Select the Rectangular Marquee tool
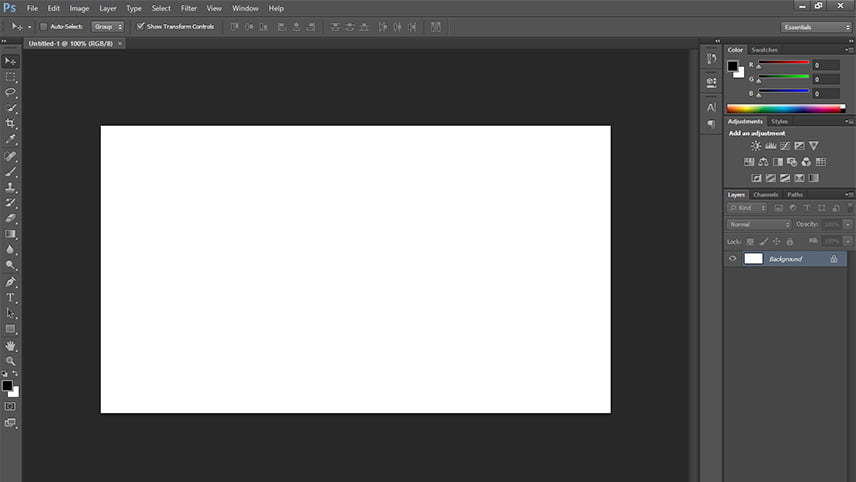The image size is (856, 482). [10, 77]
